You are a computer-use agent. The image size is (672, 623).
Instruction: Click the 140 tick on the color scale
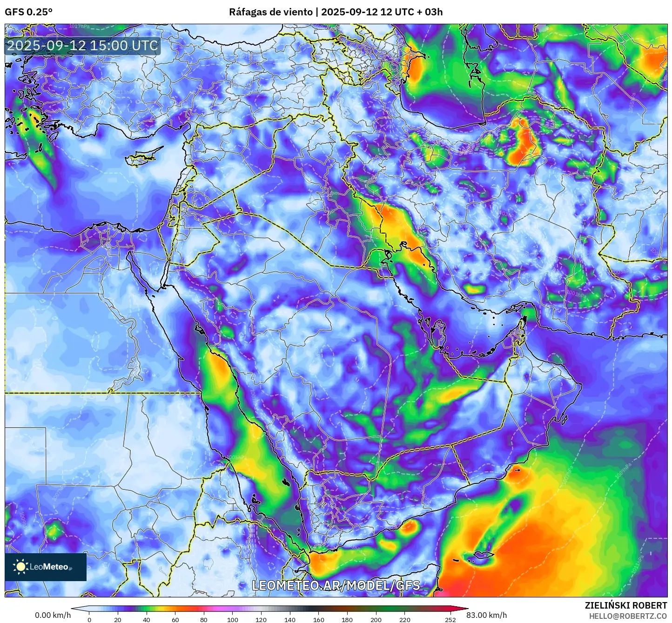pos(290,620)
